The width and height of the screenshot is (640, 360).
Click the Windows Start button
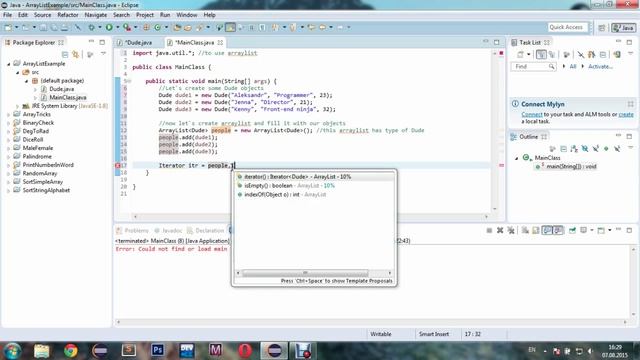tap(12, 350)
